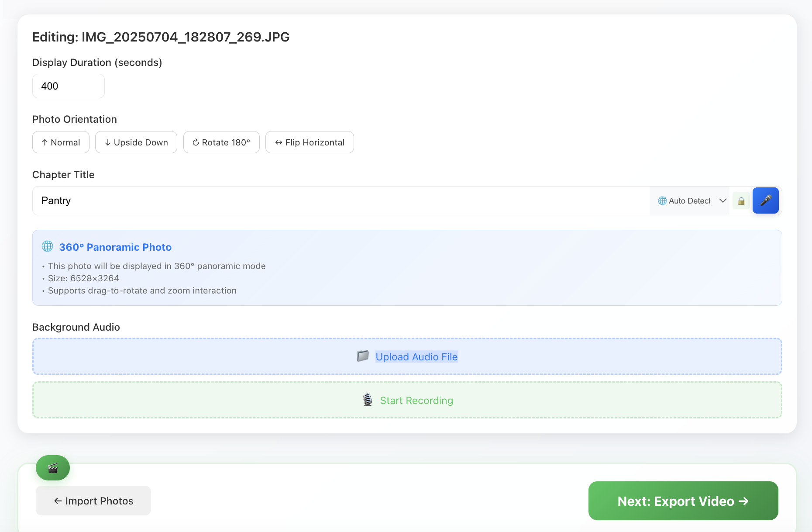Apply Rotate 180° orientation
812x532 pixels.
tap(221, 142)
